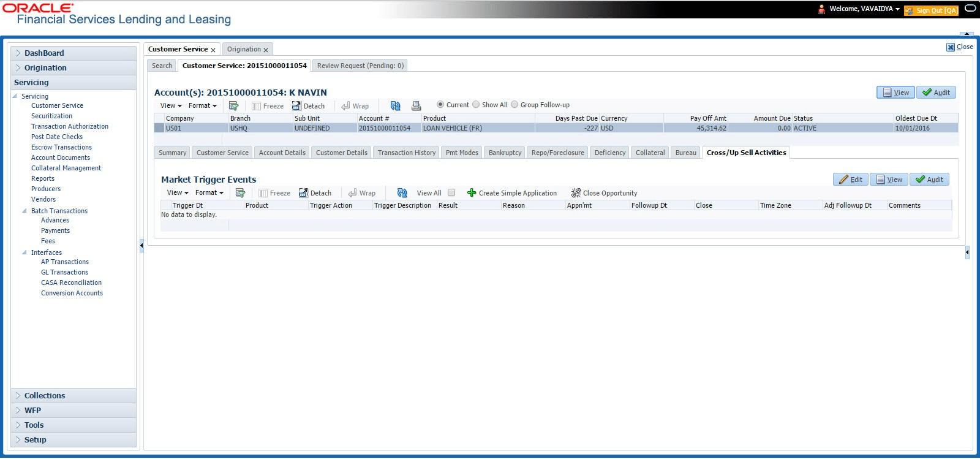
Task: Close the Customer Service main tab
Action: coord(213,50)
